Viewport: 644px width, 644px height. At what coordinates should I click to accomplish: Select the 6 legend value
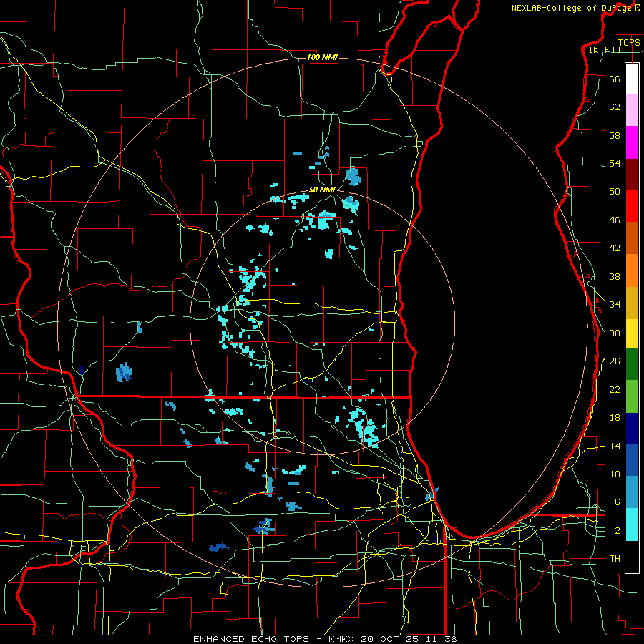click(x=618, y=502)
